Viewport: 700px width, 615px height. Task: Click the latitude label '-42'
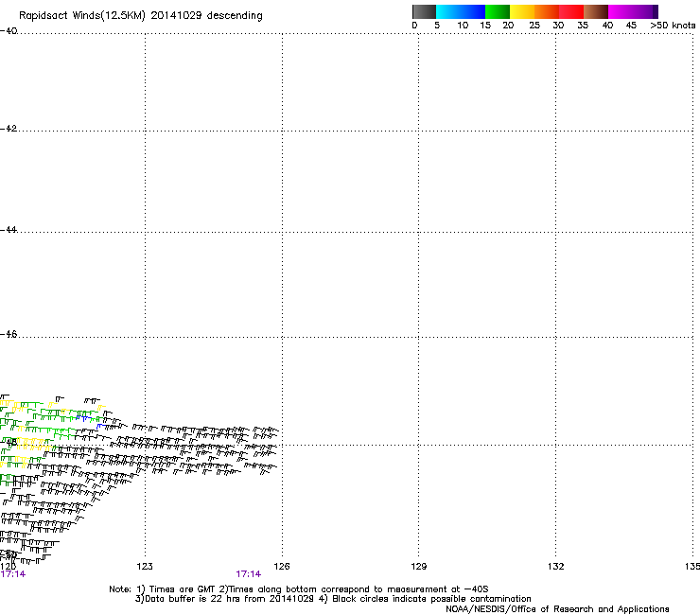click(x=9, y=129)
